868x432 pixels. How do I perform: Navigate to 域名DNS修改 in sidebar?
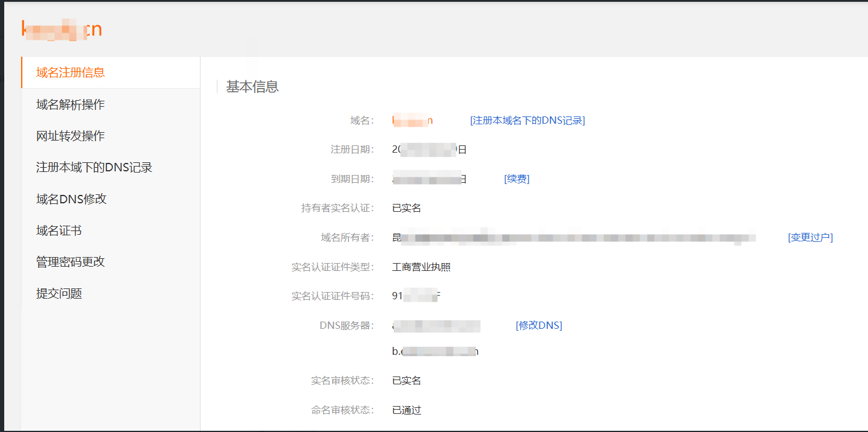71,199
